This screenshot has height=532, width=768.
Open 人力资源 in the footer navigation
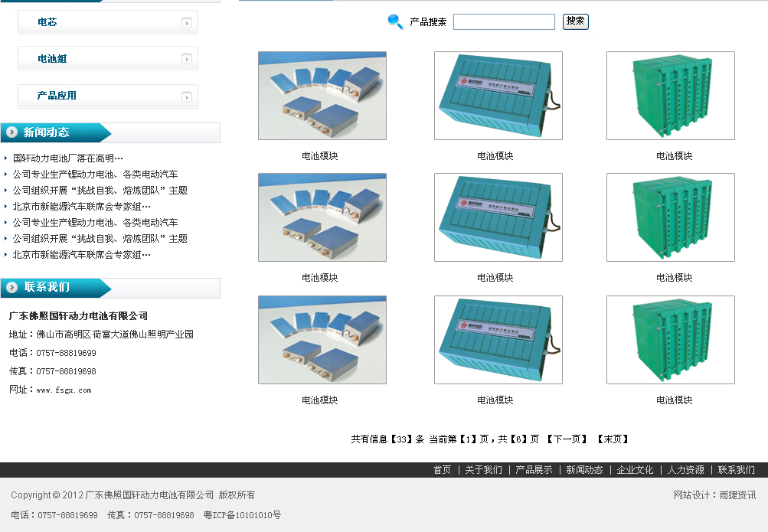point(685,470)
